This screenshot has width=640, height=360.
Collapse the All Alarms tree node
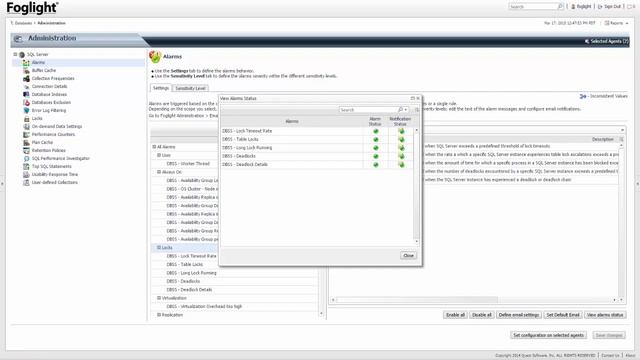(154, 147)
